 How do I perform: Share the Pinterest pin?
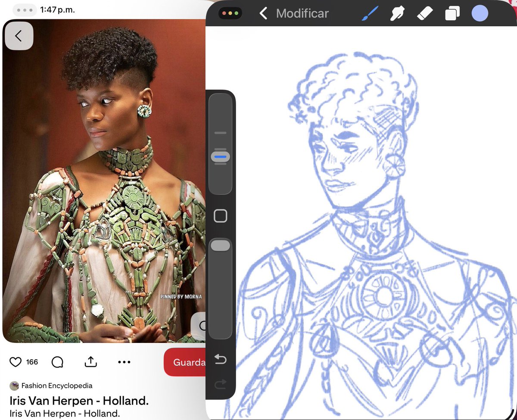coord(90,362)
